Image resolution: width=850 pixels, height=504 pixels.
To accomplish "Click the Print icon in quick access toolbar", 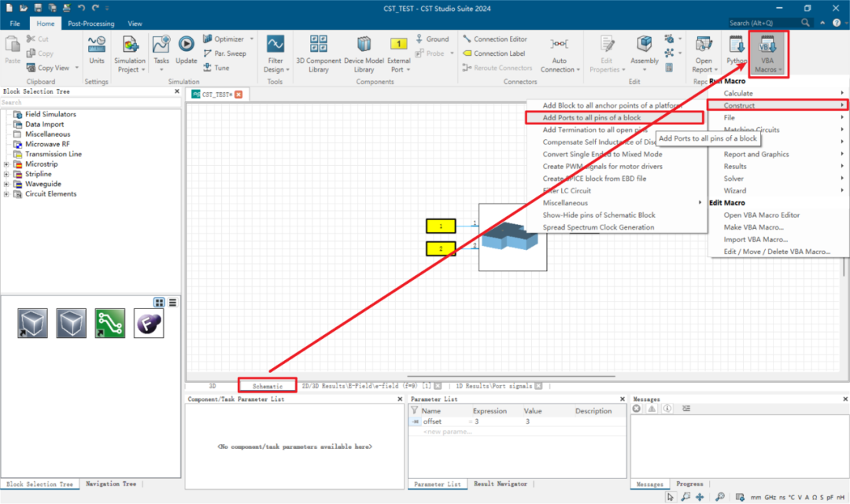I will tap(66, 8).
